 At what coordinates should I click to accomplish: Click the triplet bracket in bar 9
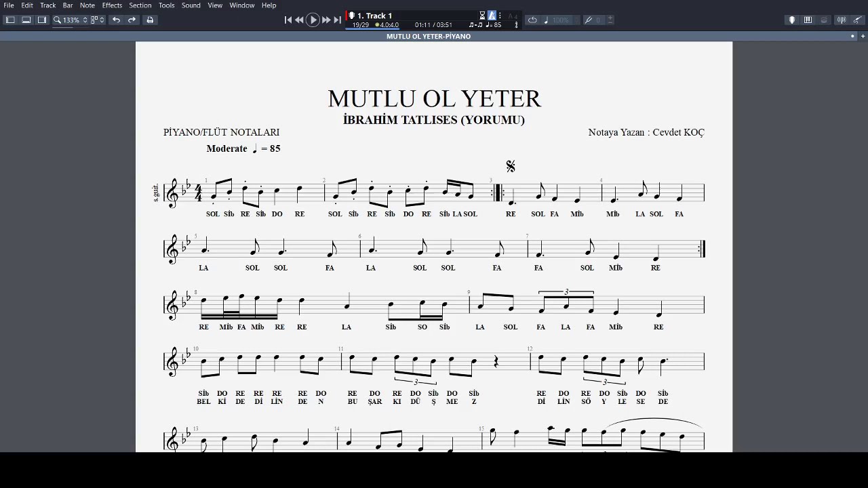tap(566, 292)
